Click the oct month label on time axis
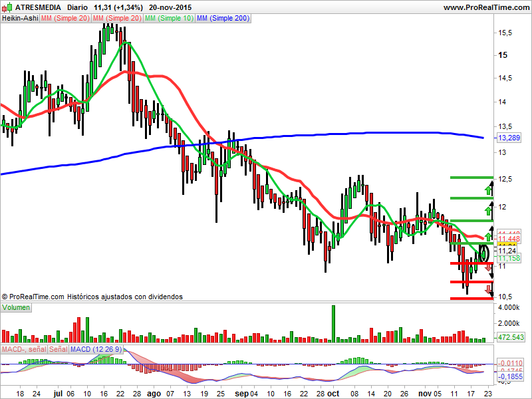Image resolution: width=532 pixels, height=399 pixels. coord(333,394)
